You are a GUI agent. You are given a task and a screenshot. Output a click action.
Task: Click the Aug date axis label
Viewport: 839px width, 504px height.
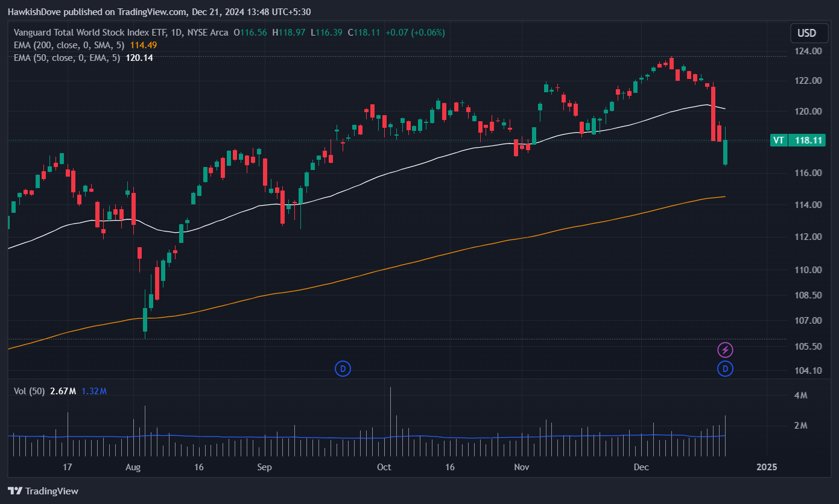click(x=133, y=467)
